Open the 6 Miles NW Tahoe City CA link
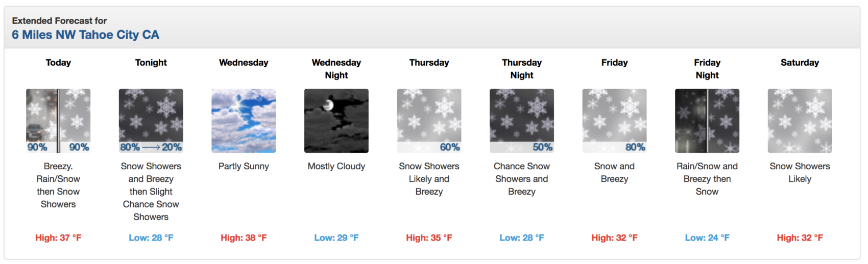Viewport: 868px width, 264px height. click(86, 35)
